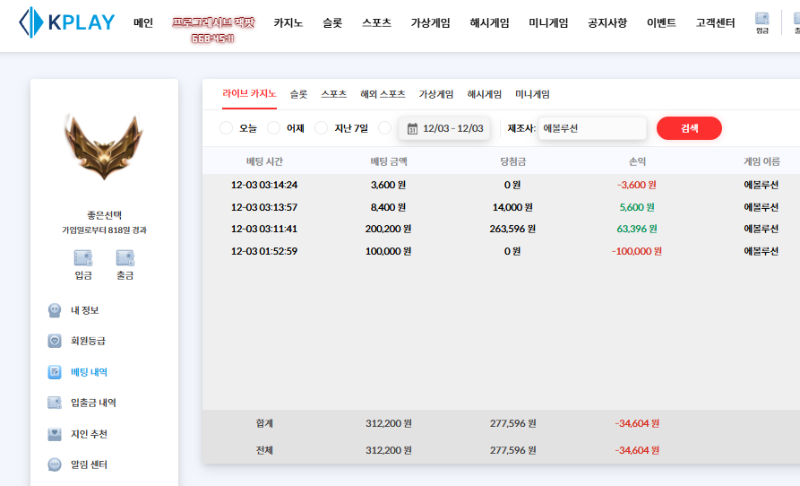Open 메인 in the top navigation
This screenshot has height=486, width=800.
tap(143, 23)
